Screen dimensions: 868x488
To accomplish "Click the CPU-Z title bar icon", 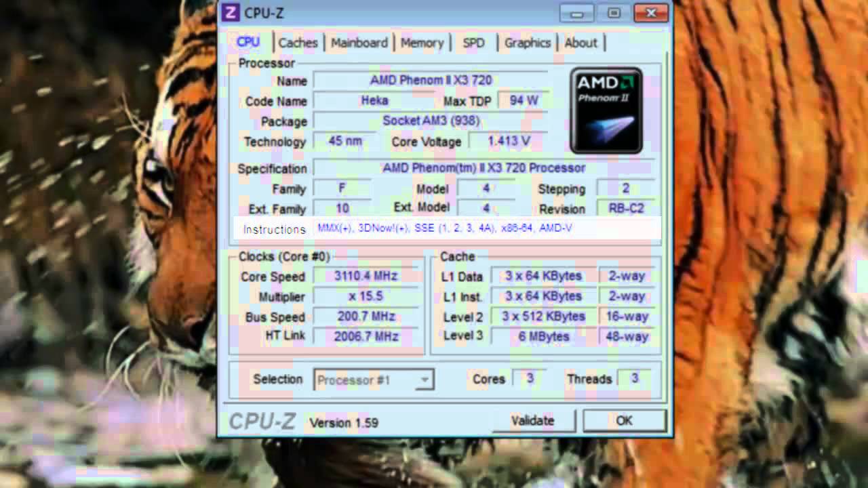I will click(231, 13).
